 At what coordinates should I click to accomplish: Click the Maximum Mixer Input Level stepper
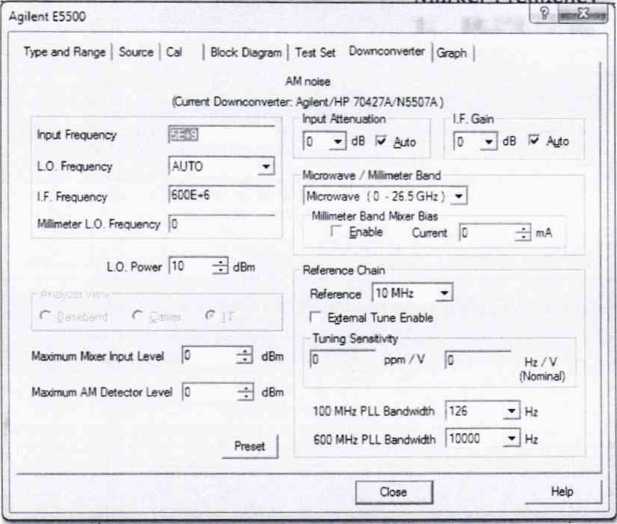[x=245, y=356]
